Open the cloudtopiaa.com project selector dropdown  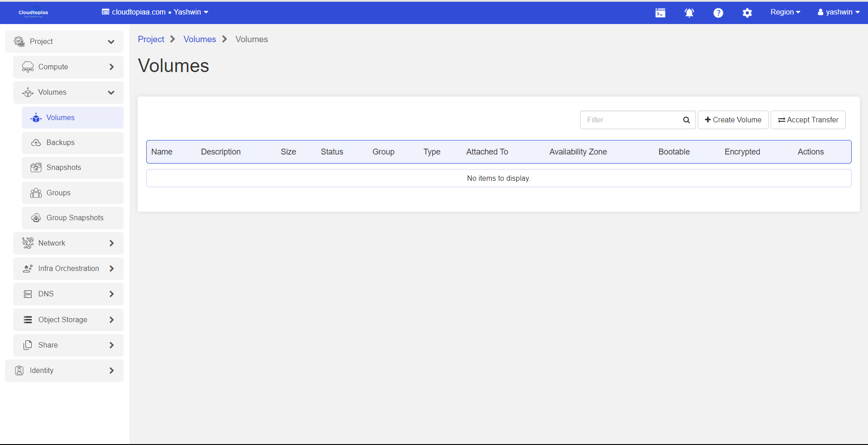(155, 12)
